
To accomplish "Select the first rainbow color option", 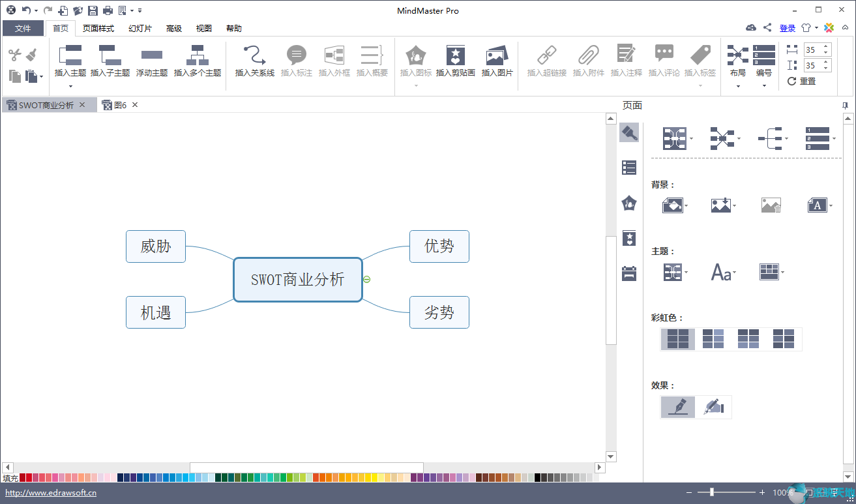I will point(678,339).
